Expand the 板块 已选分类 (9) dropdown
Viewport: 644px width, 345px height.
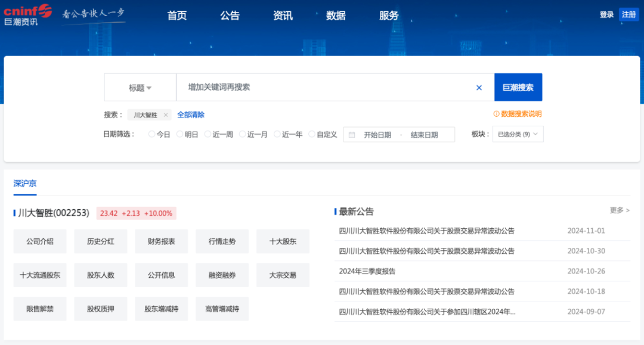(518, 134)
